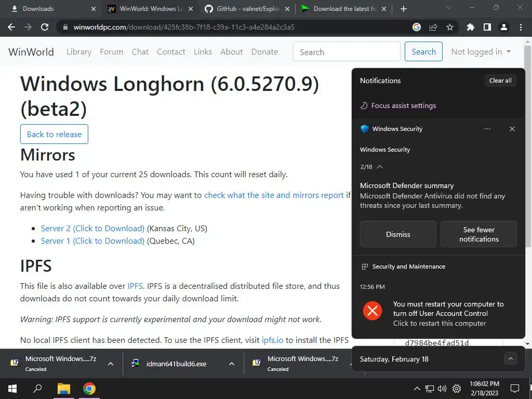The width and height of the screenshot is (532, 399).
Task: Clear all notifications
Action: click(x=500, y=81)
